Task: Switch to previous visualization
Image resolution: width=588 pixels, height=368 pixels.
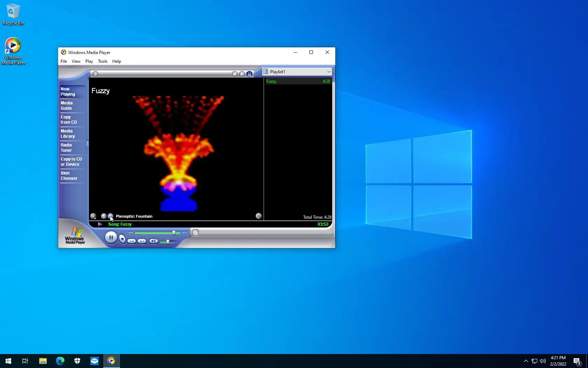Action: click(x=104, y=216)
